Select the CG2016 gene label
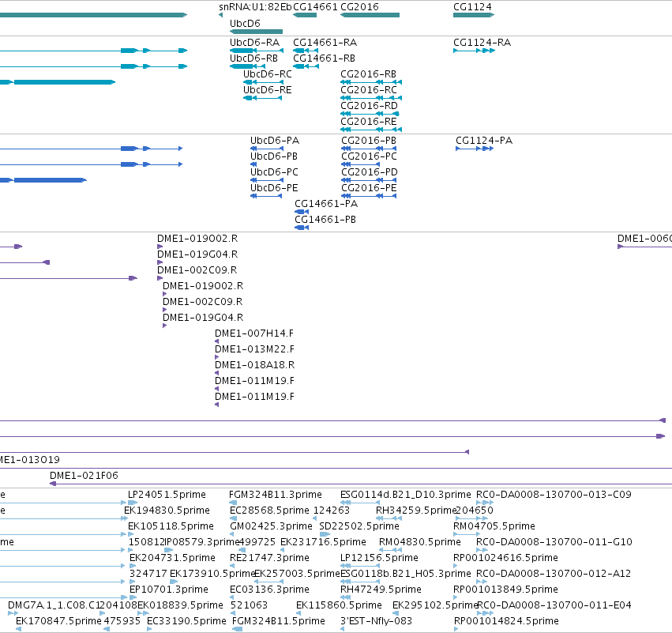 [359, 7]
